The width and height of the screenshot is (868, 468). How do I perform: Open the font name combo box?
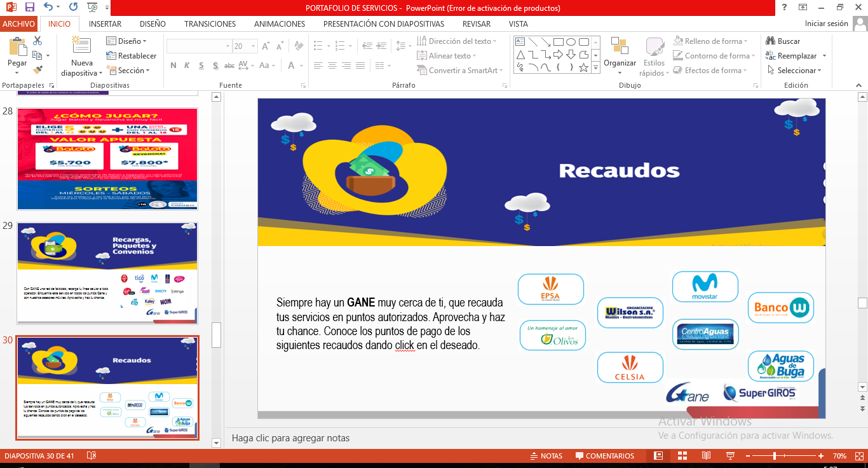tap(199, 46)
